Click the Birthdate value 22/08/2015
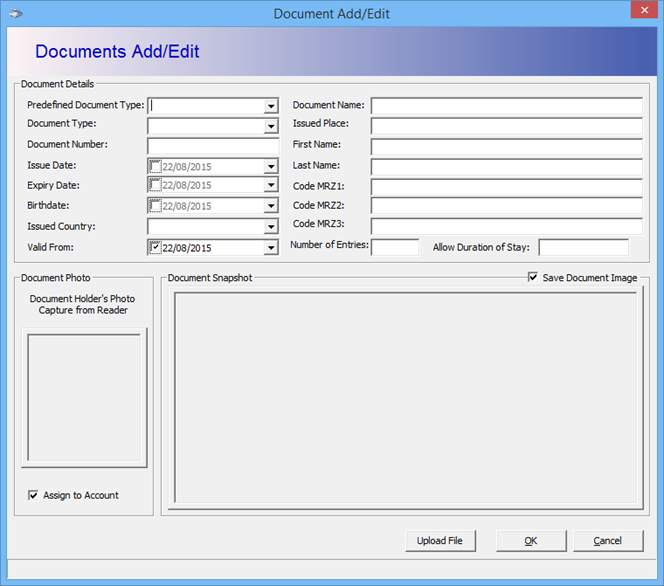The width and height of the screenshot is (664, 586). pyautogui.click(x=187, y=206)
